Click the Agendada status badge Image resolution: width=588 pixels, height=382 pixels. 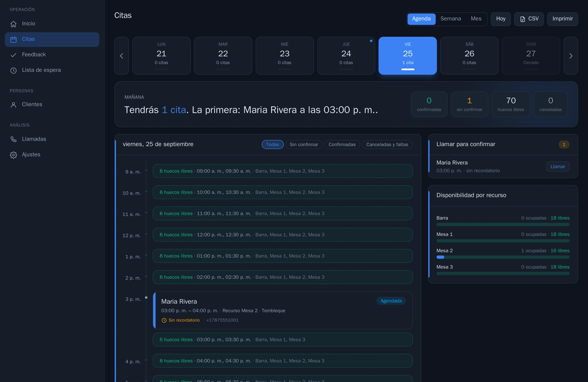click(391, 301)
